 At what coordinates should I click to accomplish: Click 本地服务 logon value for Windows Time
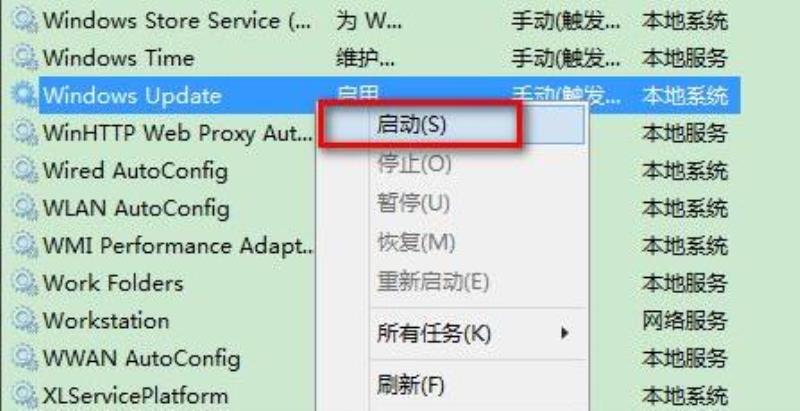pyautogui.click(x=684, y=58)
